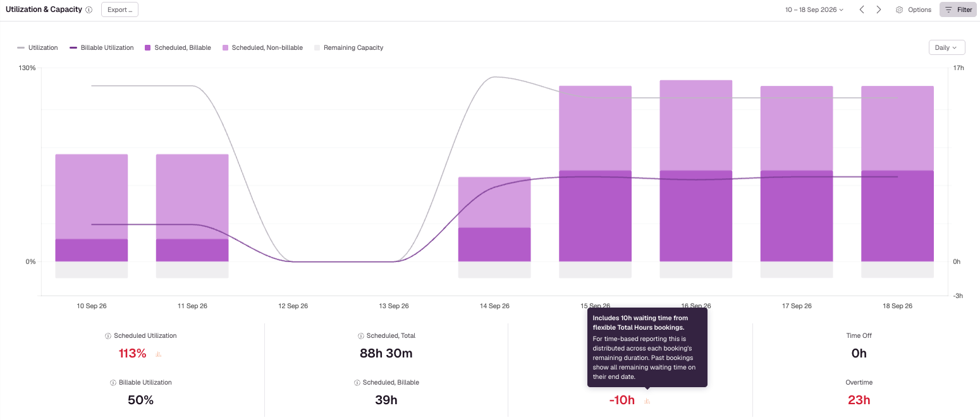Go to next date range arrow
Viewport: 980px width, 420px height.
tap(879, 9)
